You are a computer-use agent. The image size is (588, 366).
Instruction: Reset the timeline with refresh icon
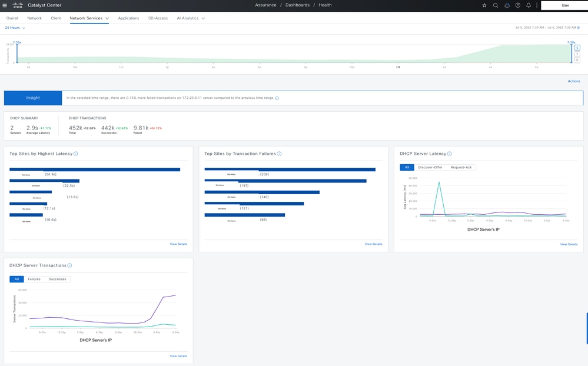(x=577, y=60)
